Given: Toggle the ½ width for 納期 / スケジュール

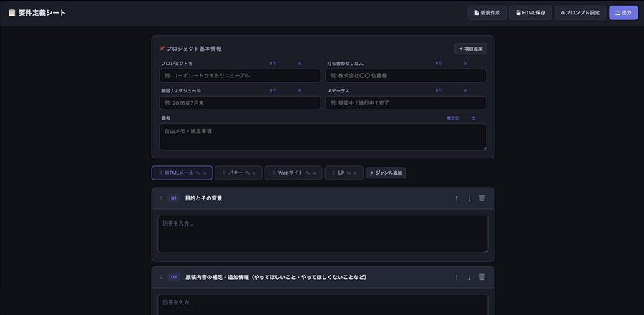Looking at the screenshot, I should (x=299, y=91).
